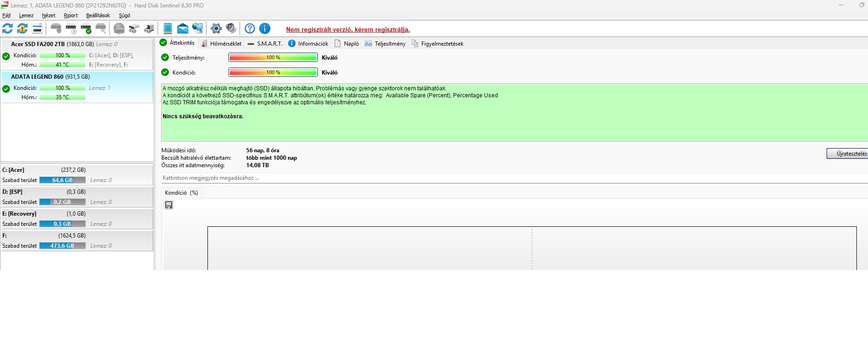The height and width of the screenshot is (339, 868).
Task: Select the C: [Acer] partition
Action: (77, 175)
